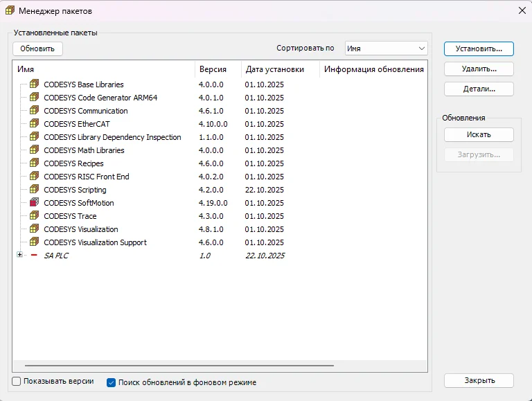Click the Удалить... button
532x401 pixels.
tap(479, 69)
